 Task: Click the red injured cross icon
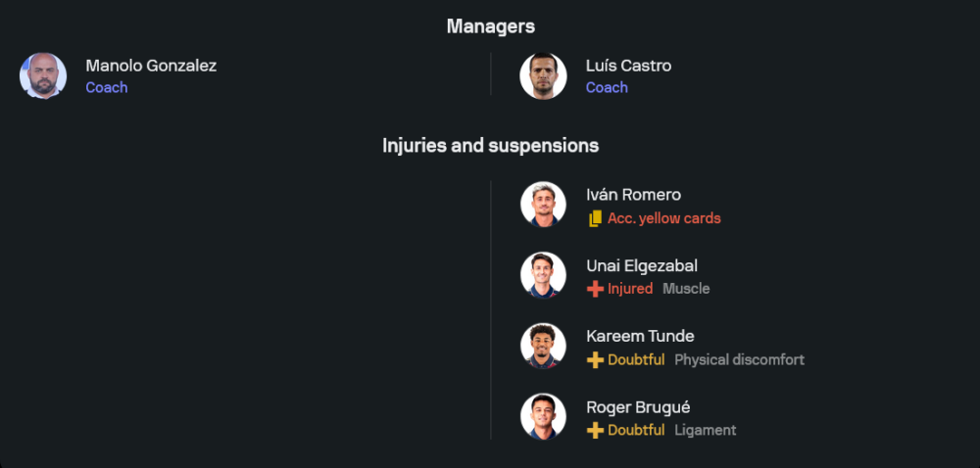coord(595,290)
